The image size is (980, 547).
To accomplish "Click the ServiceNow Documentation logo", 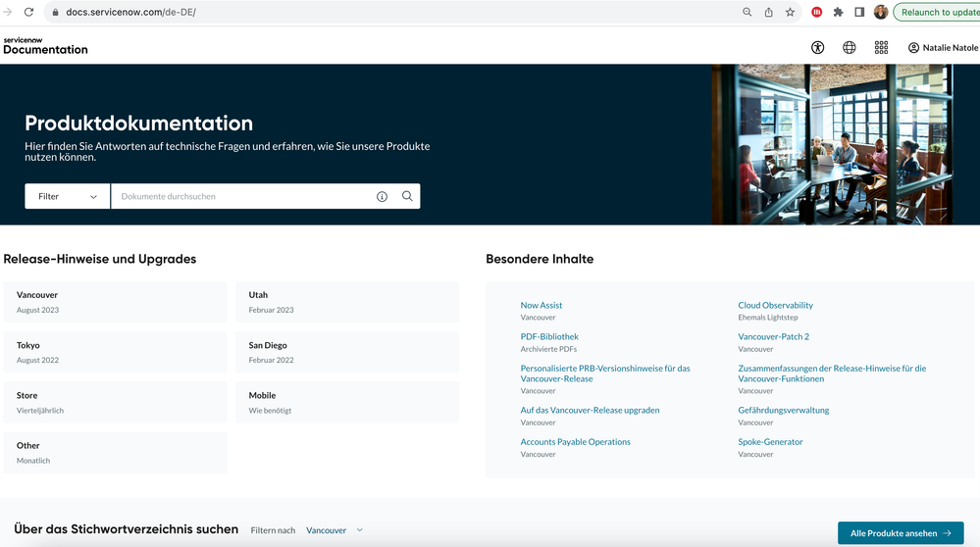I will pos(45,46).
